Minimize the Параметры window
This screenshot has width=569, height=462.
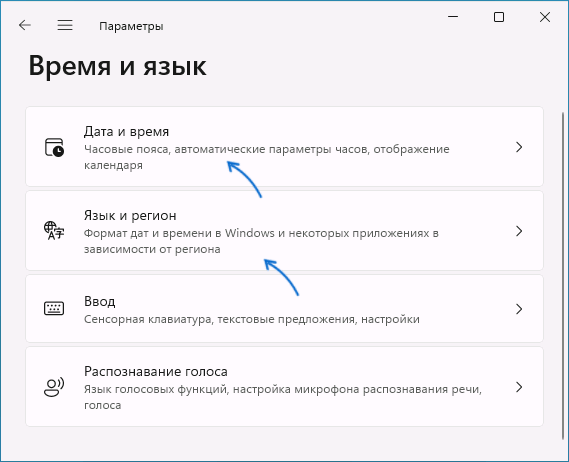coord(453,17)
